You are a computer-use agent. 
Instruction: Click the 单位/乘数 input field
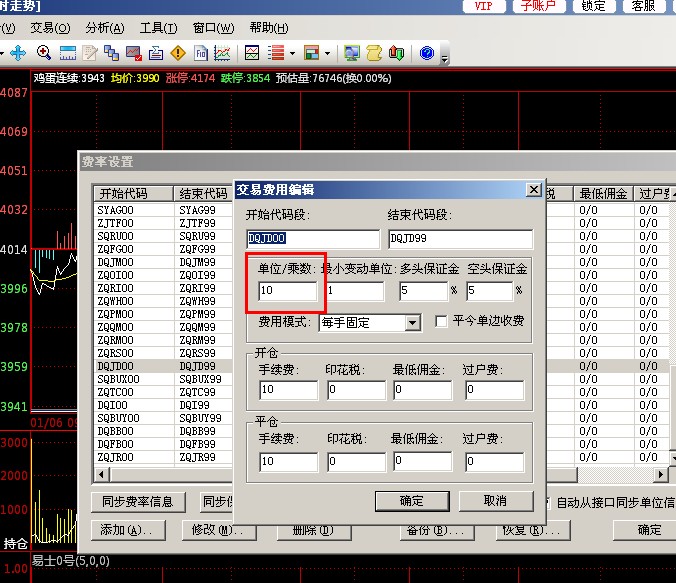coord(288,291)
